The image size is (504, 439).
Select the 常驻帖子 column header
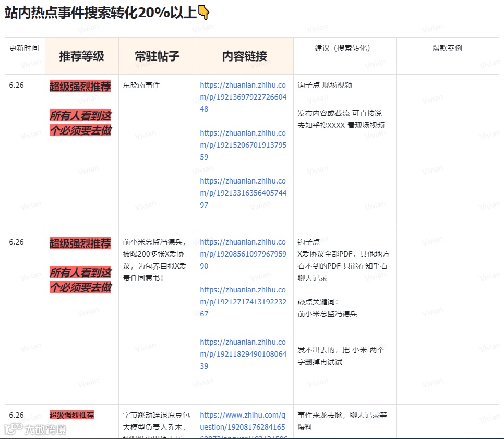click(157, 56)
